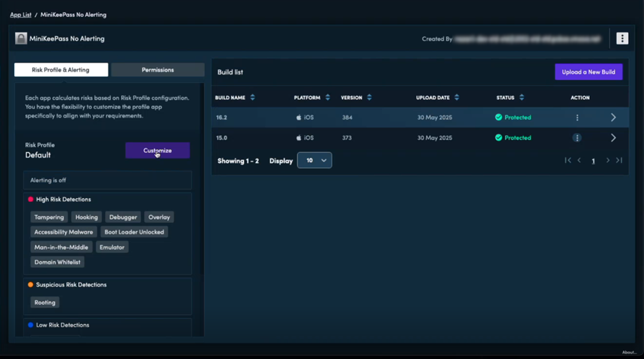This screenshot has height=359, width=644.
Task: Click the blue Low Risk Detections dot
Action: [x=30, y=325]
